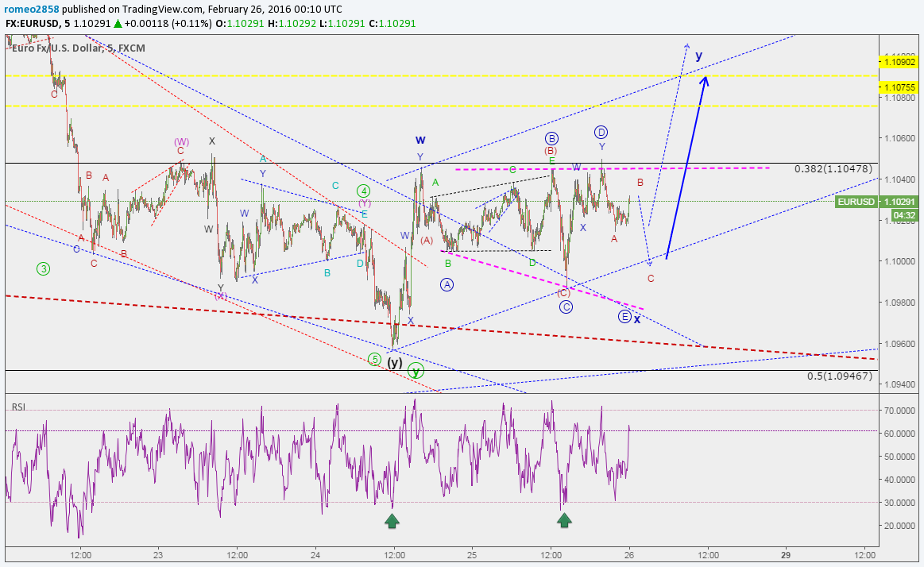
Task: Click the 1.09800 price axis value
Action: pyautogui.click(x=899, y=303)
